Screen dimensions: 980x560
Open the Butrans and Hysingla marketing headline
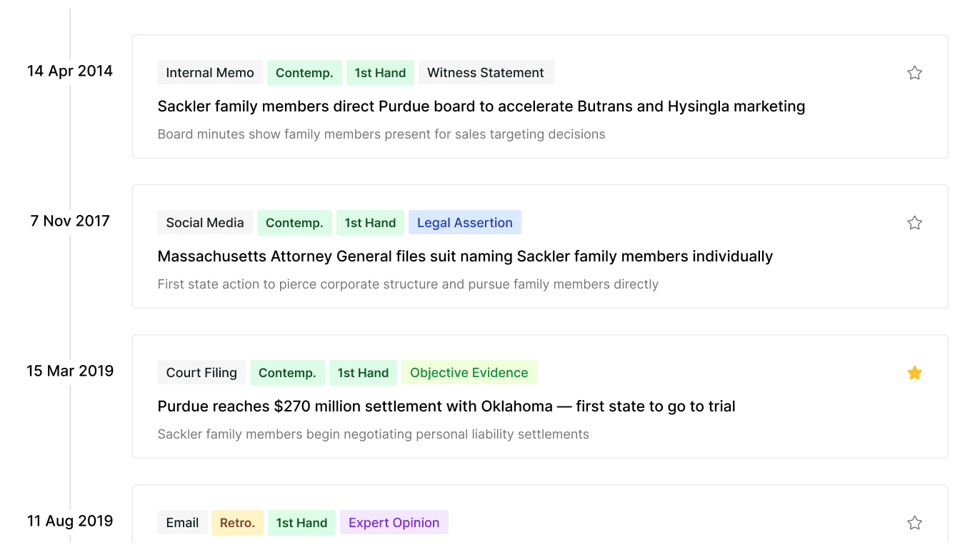pyautogui.click(x=481, y=106)
